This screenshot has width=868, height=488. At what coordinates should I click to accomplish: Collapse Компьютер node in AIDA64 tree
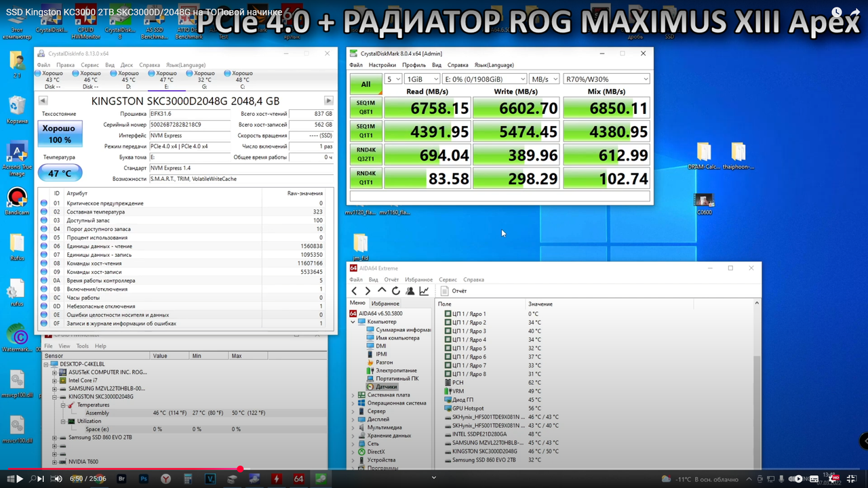353,322
